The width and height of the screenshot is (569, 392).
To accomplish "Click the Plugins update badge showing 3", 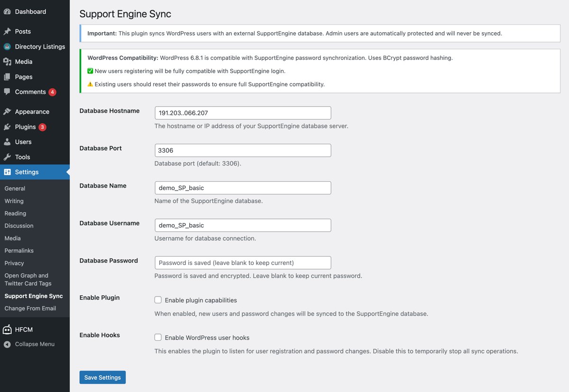I will pos(42,127).
